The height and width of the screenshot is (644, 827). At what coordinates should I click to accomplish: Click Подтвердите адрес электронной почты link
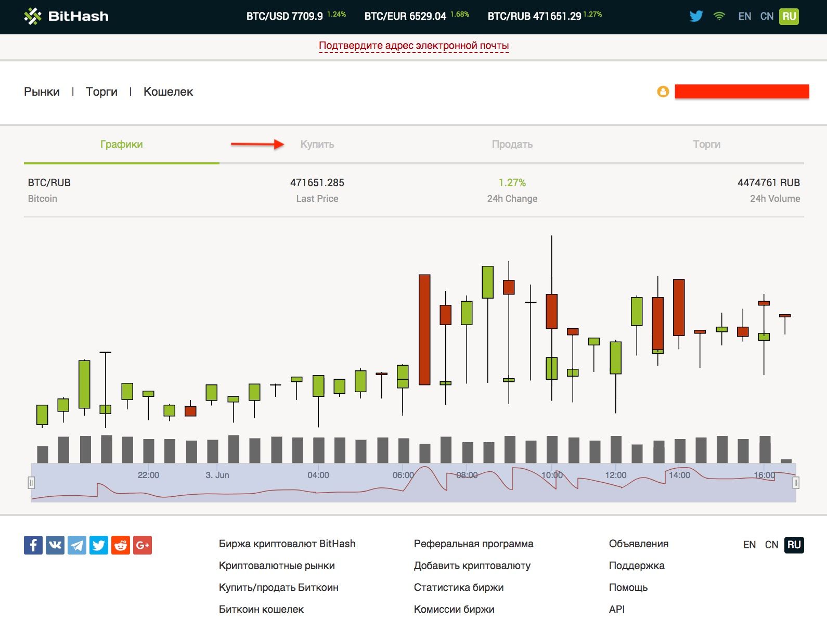coord(414,46)
